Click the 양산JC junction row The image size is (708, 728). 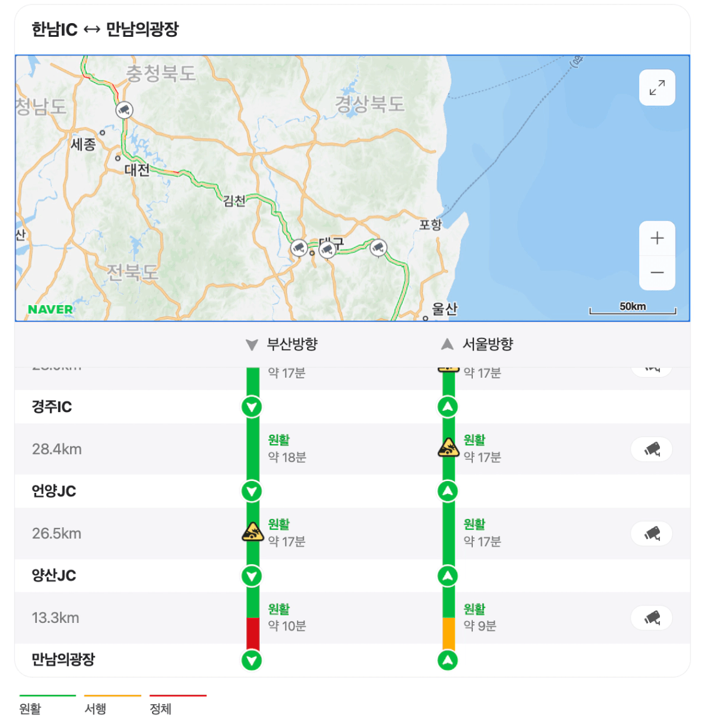click(352, 576)
